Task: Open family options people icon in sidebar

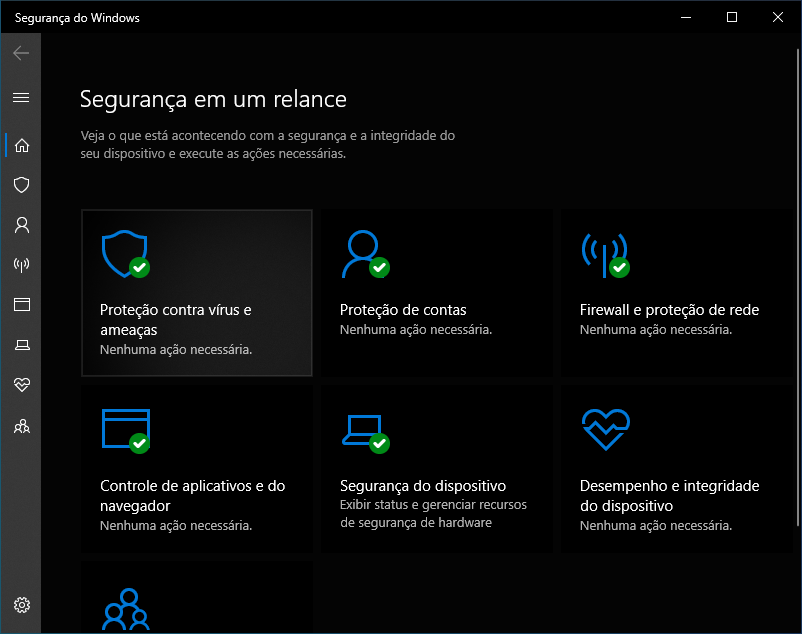Action: pos(21,426)
